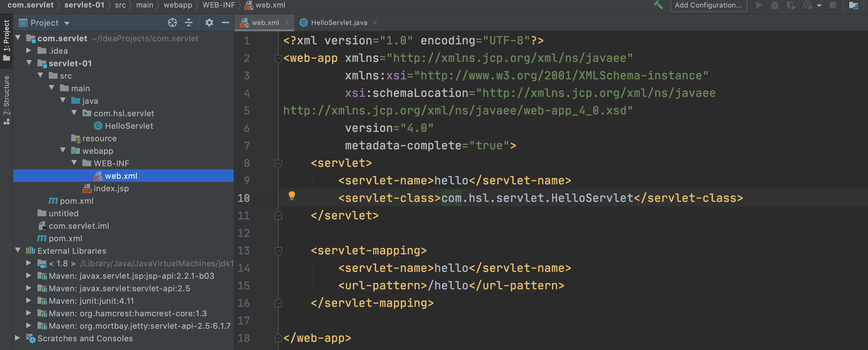Collapse the WEB-INF folder node
Image resolution: width=868 pixels, height=350 pixels.
click(74, 163)
